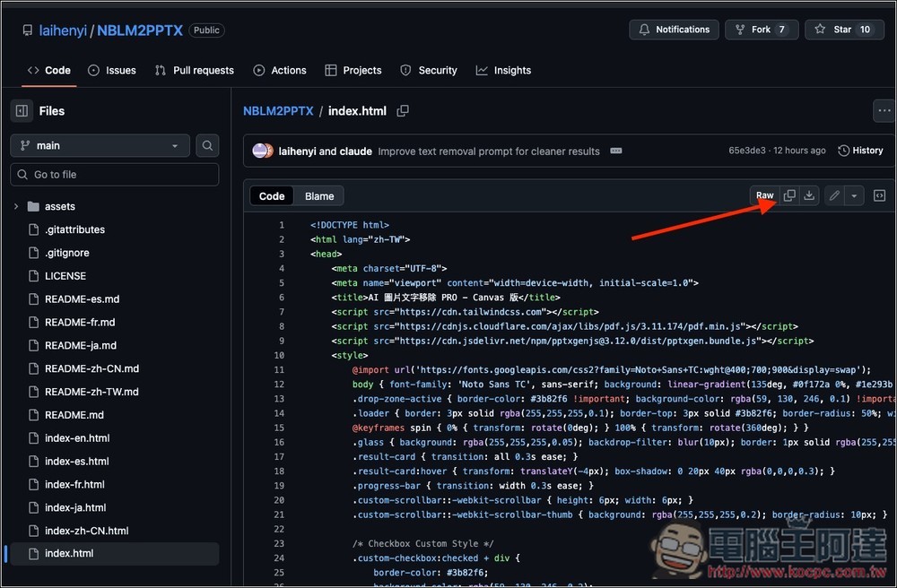897x588 pixels.
Task: Edit this file with pencil icon
Action: pyautogui.click(x=834, y=195)
